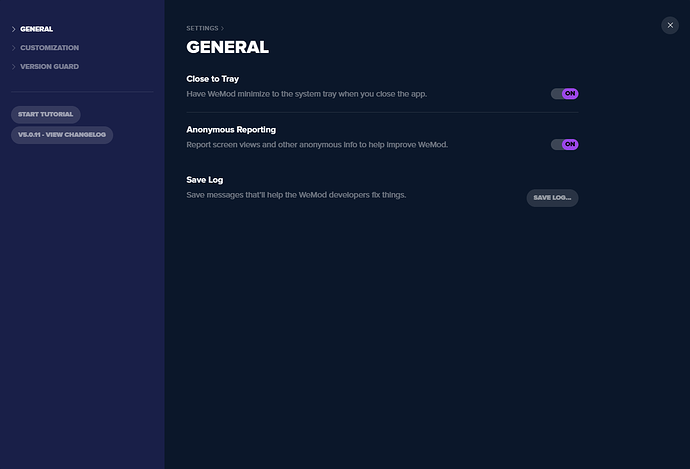Click the chevron after the Settings breadcrumb
This screenshot has height=469, width=690.
coord(223,29)
